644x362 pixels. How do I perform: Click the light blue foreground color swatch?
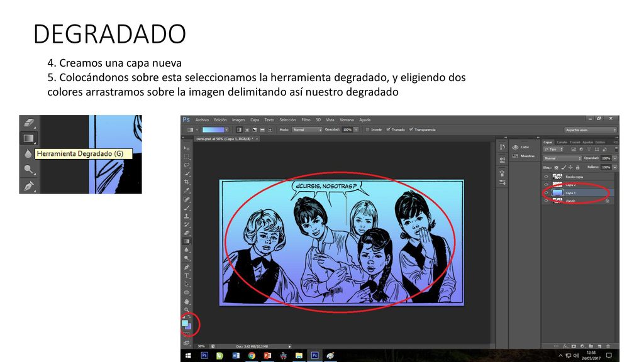[x=185, y=324]
